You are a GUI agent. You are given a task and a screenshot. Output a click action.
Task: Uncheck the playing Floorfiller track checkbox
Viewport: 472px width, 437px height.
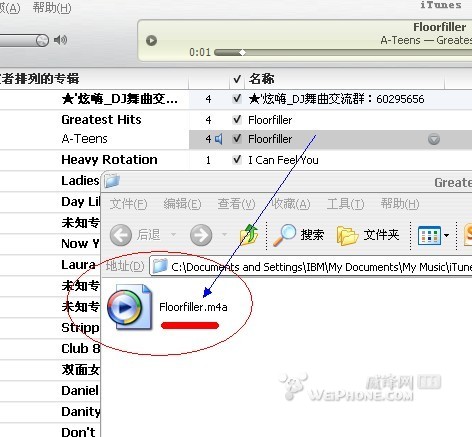237,138
